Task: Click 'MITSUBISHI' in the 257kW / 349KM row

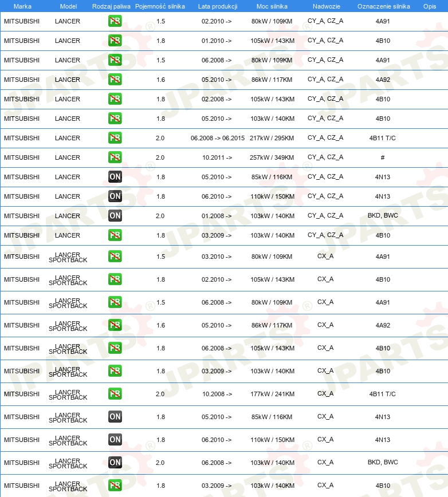Action: 22,157
